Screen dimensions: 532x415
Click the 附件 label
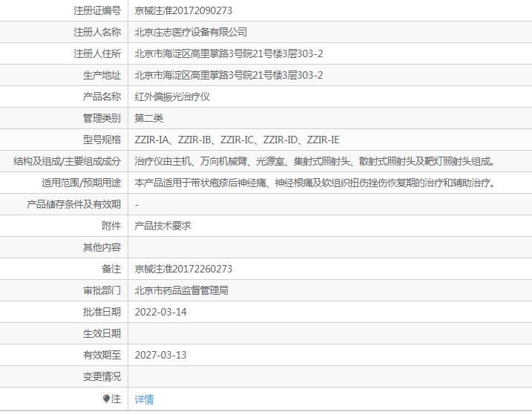point(111,226)
